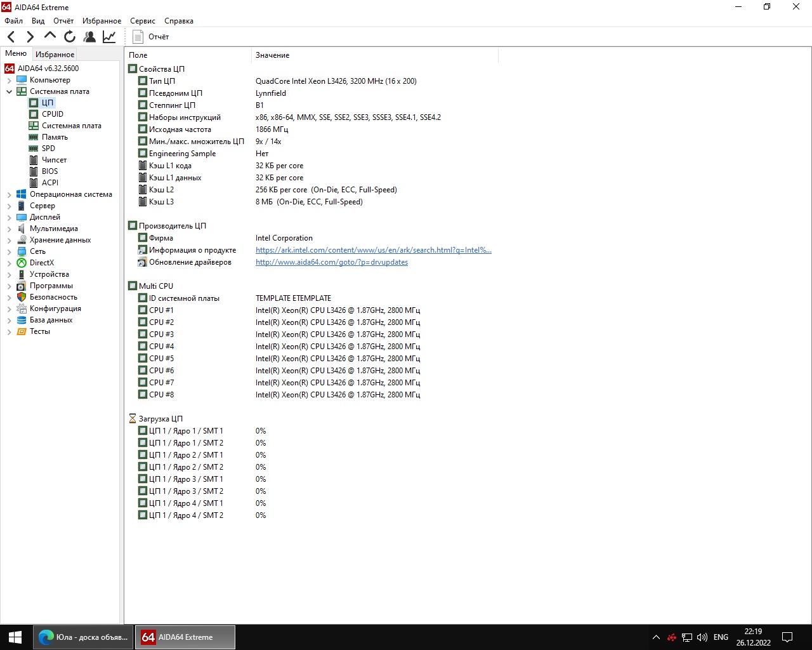Expand the Сеть tree node

click(10, 251)
